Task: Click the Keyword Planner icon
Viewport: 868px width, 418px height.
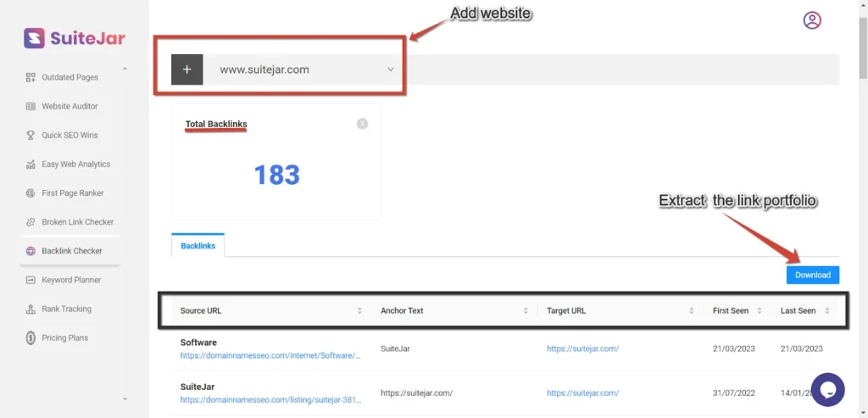Action: 31,280
